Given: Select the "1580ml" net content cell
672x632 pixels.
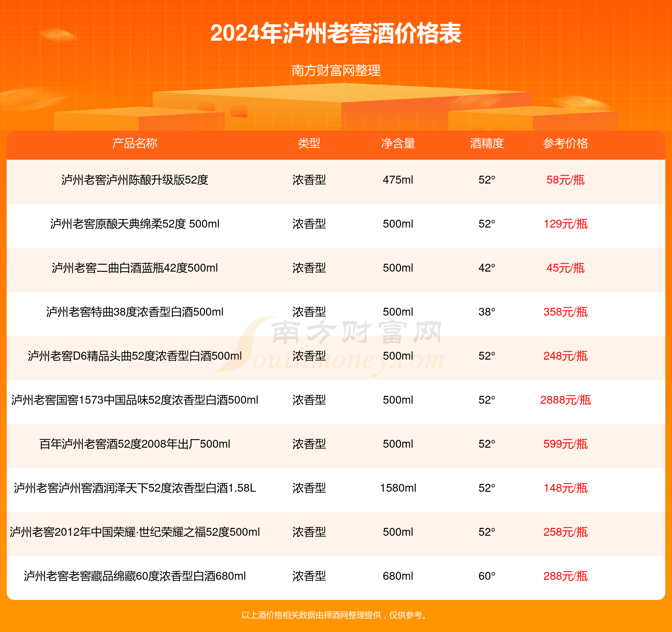Looking at the screenshot, I should tap(398, 488).
